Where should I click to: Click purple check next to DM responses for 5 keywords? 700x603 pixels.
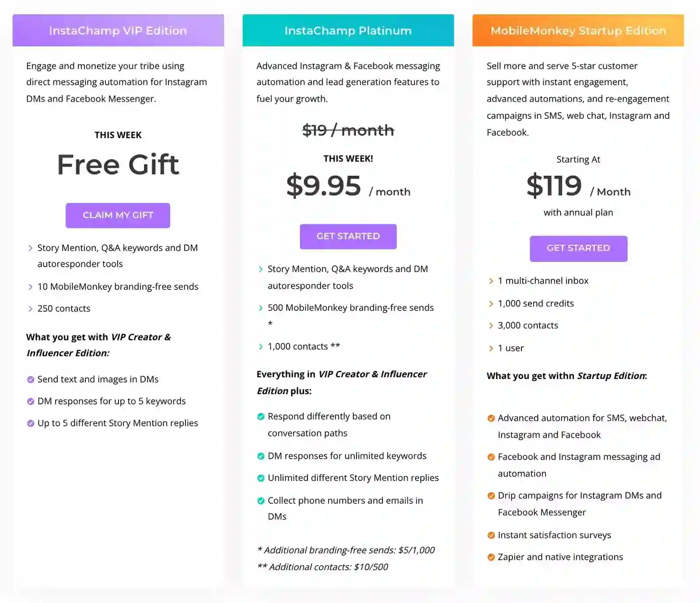(x=31, y=401)
